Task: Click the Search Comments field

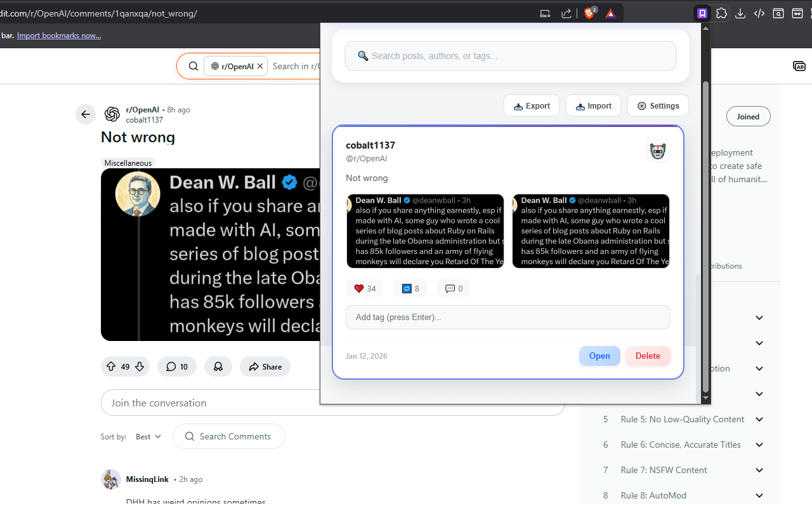Action: coord(229,436)
